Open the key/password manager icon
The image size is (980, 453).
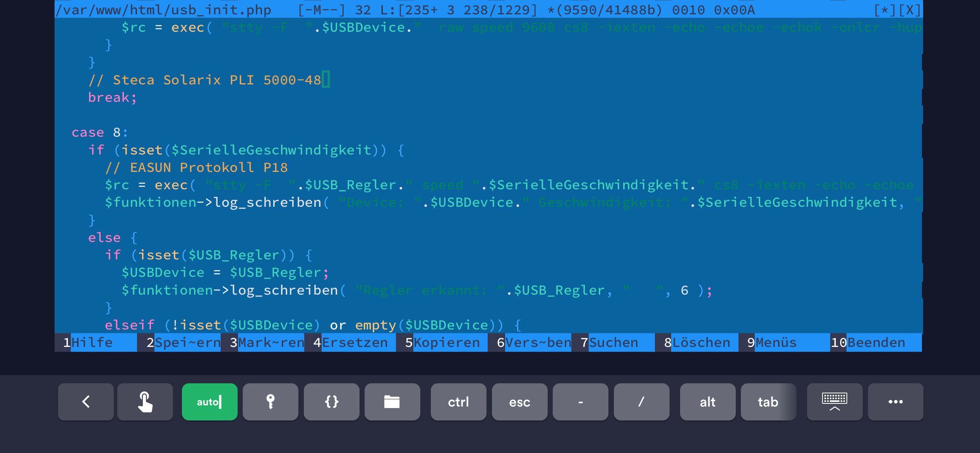[x=270, y=402]
